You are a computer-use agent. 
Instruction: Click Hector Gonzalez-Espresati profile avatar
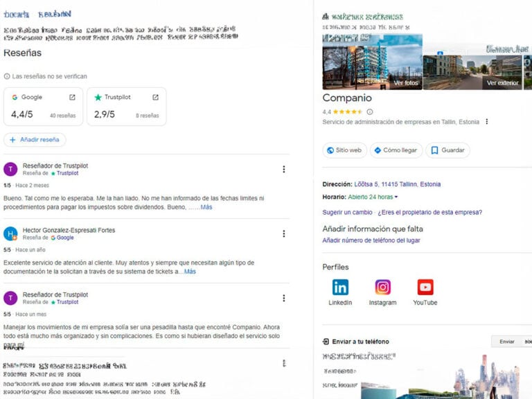(10, 233)
